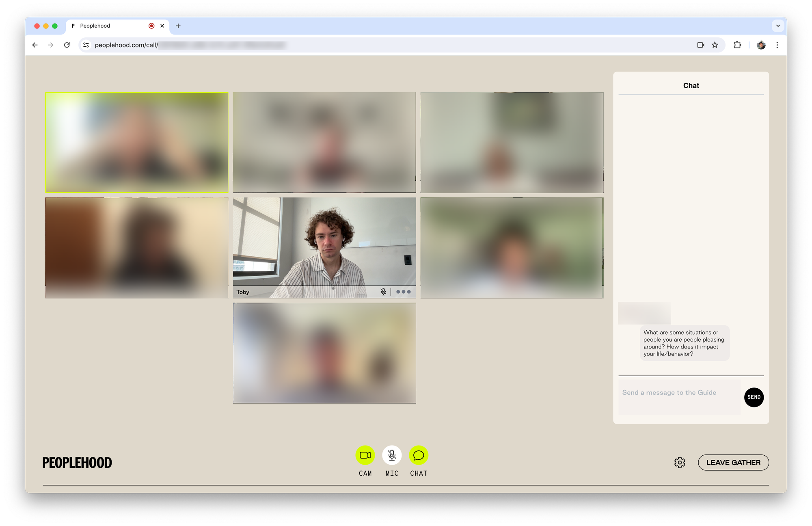Image resolution: width=812 pixels, height=526 pixels.
Task: Open the settings gear icon
Action: [680, 463]
